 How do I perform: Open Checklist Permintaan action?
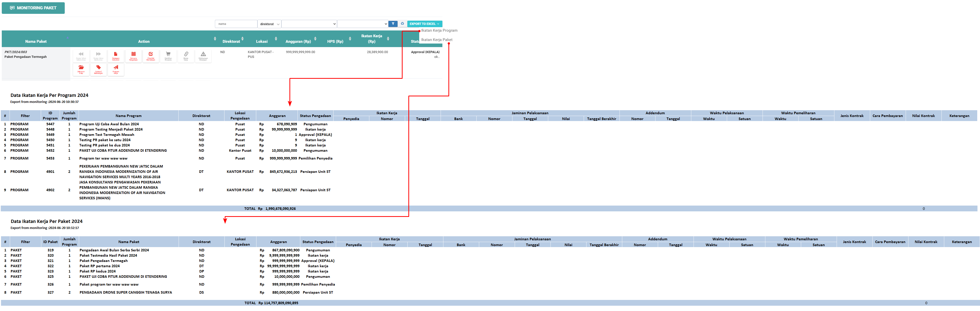(x=151, y=56)
